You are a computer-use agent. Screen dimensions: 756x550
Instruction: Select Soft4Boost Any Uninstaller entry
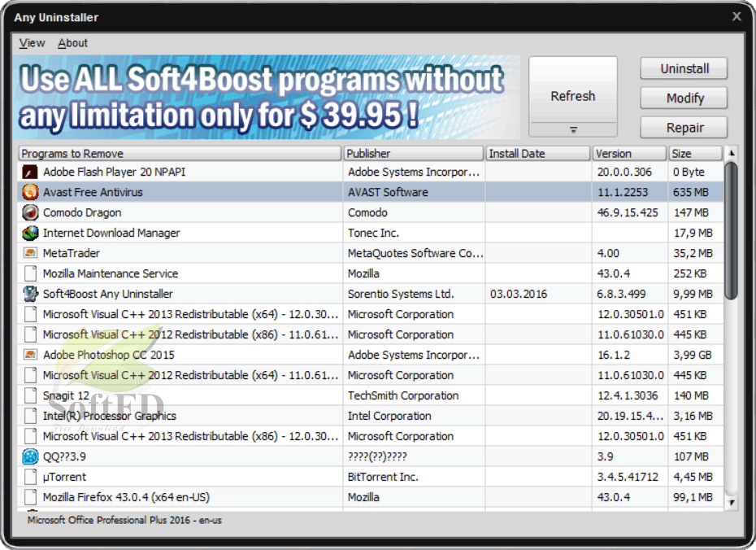point(371,294)
